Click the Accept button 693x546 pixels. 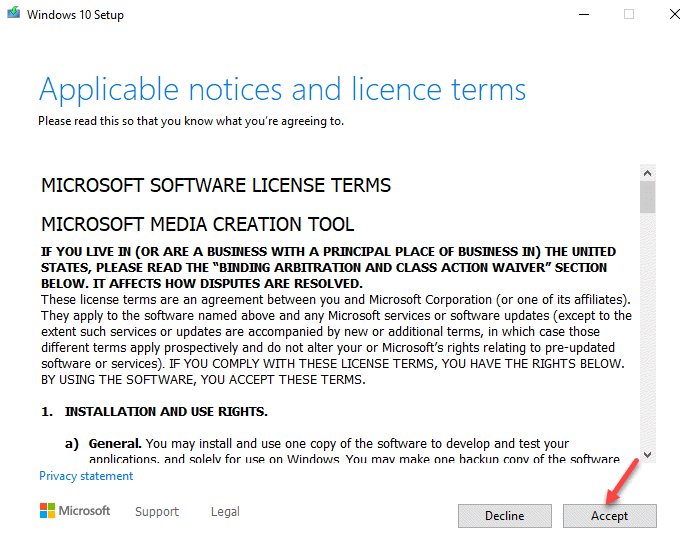click(x=609, y=515)
